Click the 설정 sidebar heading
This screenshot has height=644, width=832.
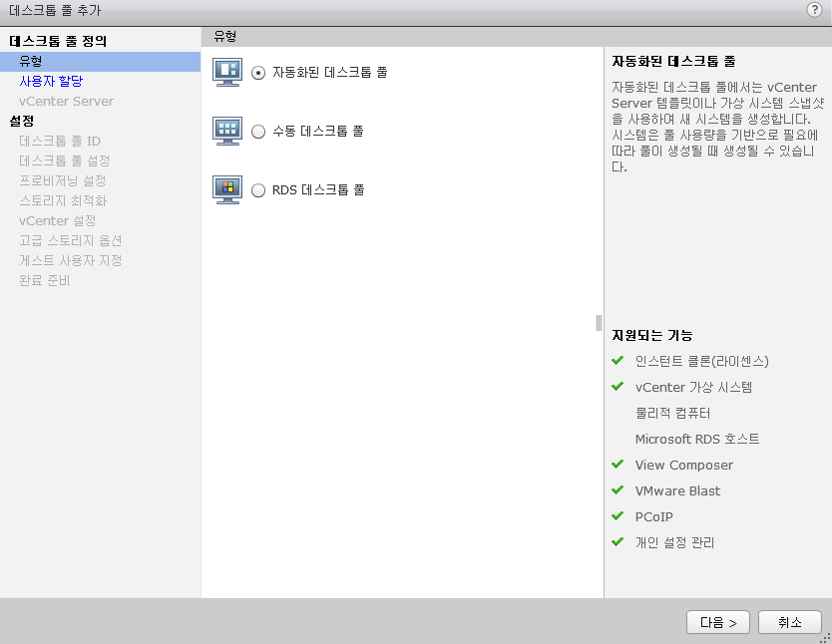point(22,121)
